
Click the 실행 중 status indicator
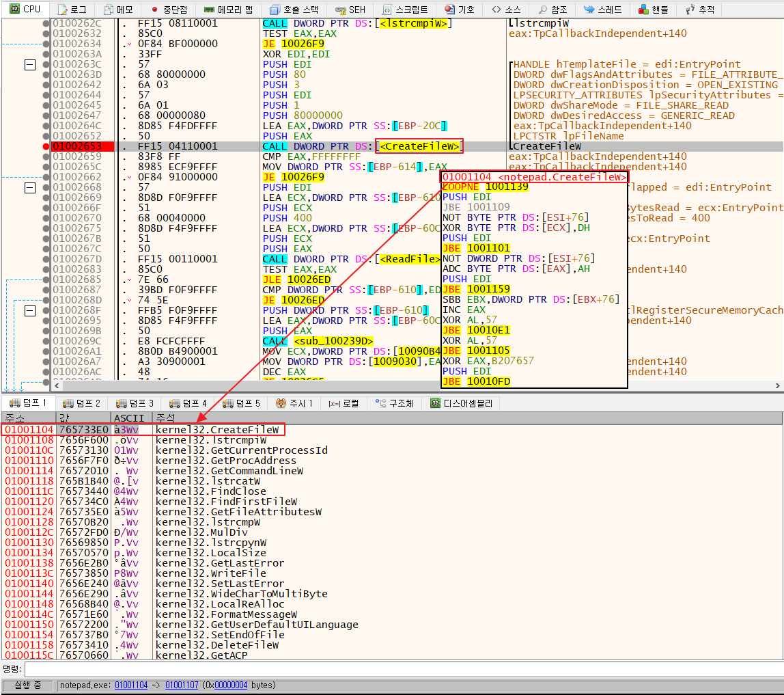27,685
